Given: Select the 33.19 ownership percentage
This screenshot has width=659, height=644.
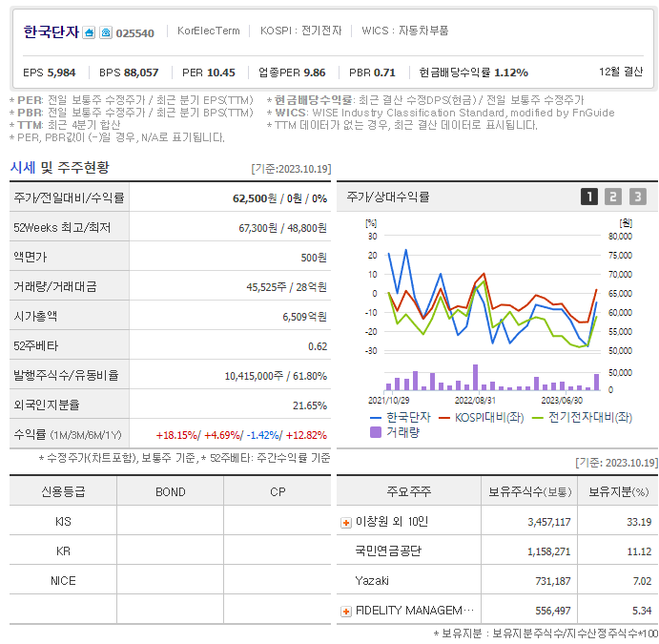Looking at the screenshot, I should coord(639,523).
